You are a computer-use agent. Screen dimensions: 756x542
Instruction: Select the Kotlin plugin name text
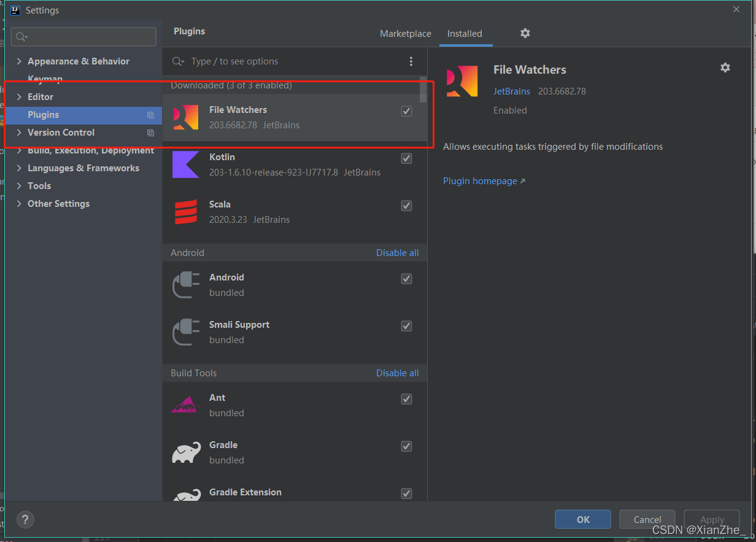click(222, 157)
